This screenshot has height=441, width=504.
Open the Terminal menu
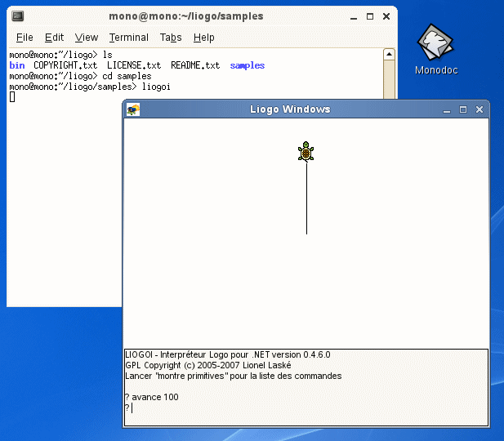pos(128,38)
